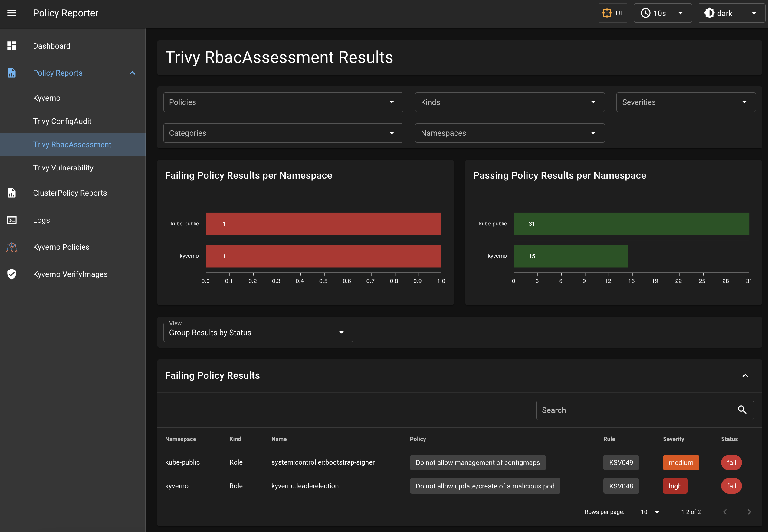Switch to the Trivy ConfigAudit report

click(62, 121)
